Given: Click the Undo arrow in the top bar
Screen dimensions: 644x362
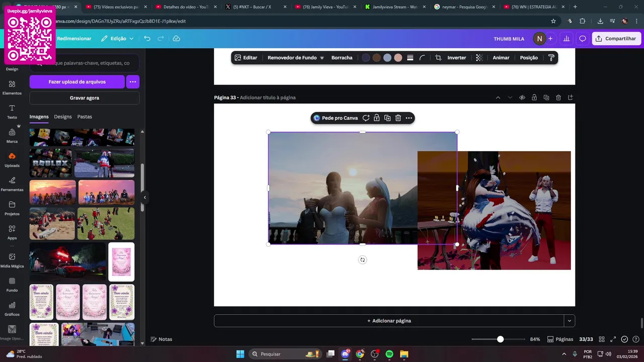Looking at the screenshot, I should (147, 39).
